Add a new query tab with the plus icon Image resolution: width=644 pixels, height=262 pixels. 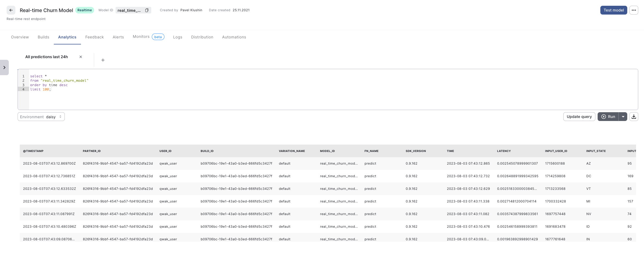click(x=103, y=60)
